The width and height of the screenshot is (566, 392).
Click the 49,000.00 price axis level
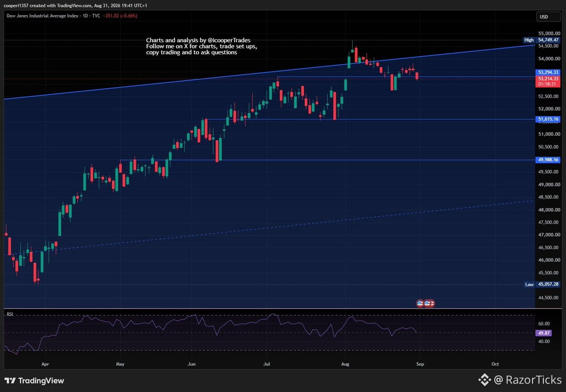coord(549,184)
